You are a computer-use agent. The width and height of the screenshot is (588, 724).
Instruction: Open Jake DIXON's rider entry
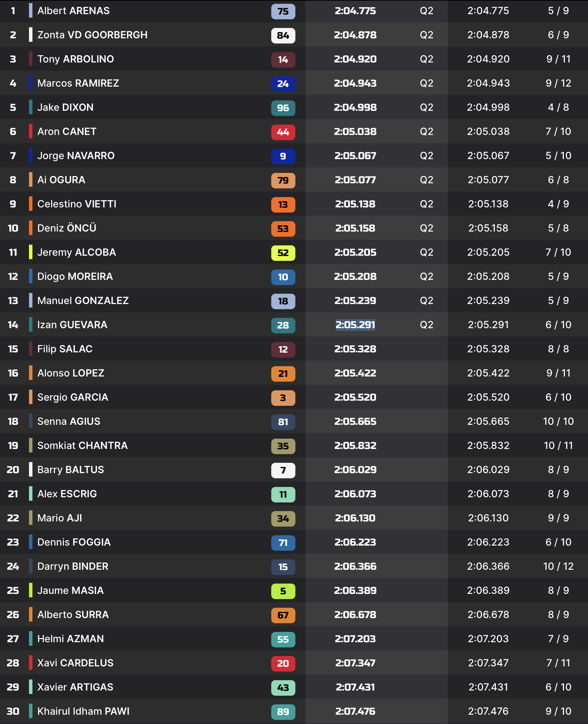pyautogui.click(x=65, y=107)
